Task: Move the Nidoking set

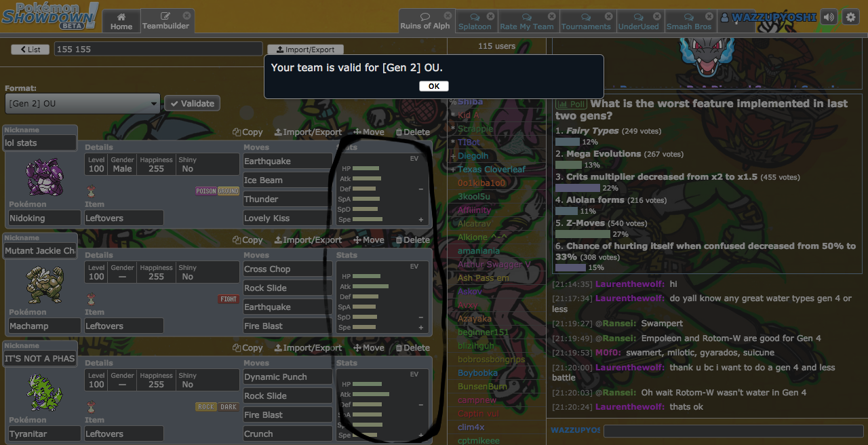Action: point(369,132)
